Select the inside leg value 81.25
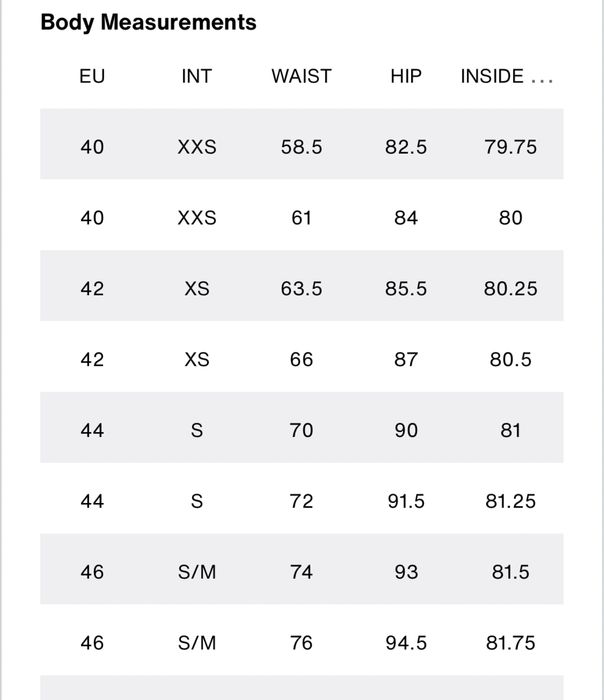Screen dimensions: 604x700 (510, 501)
